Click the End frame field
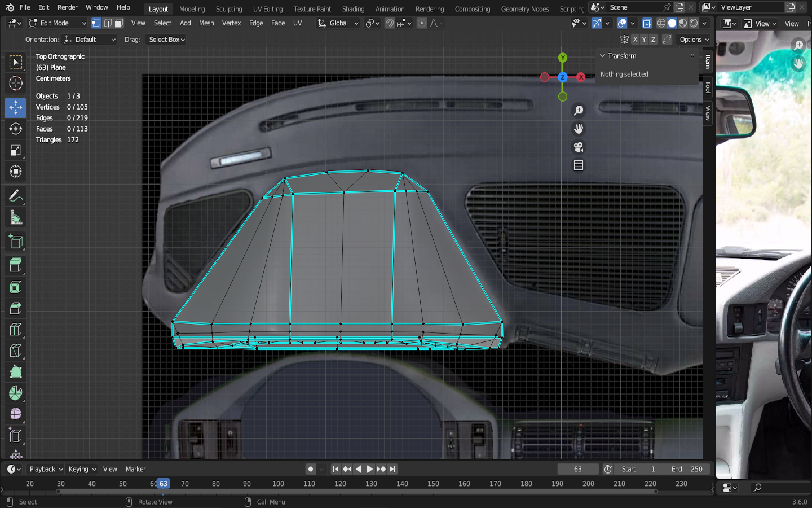The width and height of the screenshot is (812, 508). point(687,469)
